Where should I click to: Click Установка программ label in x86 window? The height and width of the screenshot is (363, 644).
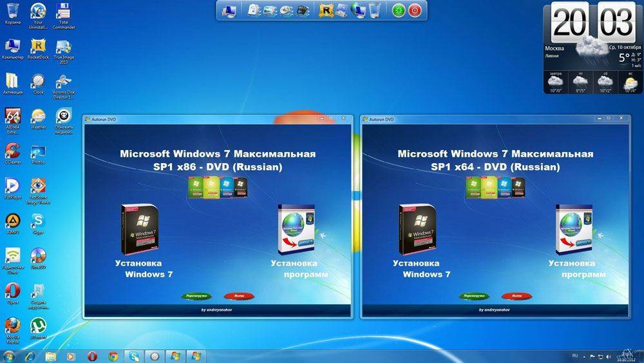[299, 269]
